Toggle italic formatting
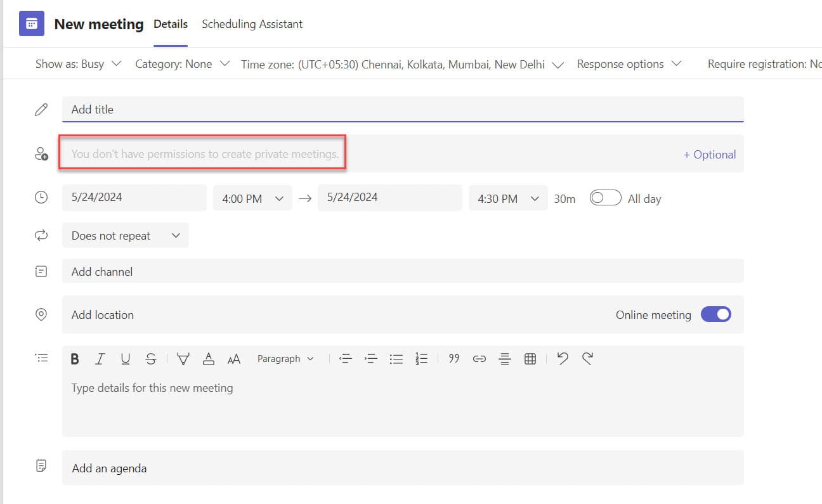822x504 pixels. tap(100, 359)
